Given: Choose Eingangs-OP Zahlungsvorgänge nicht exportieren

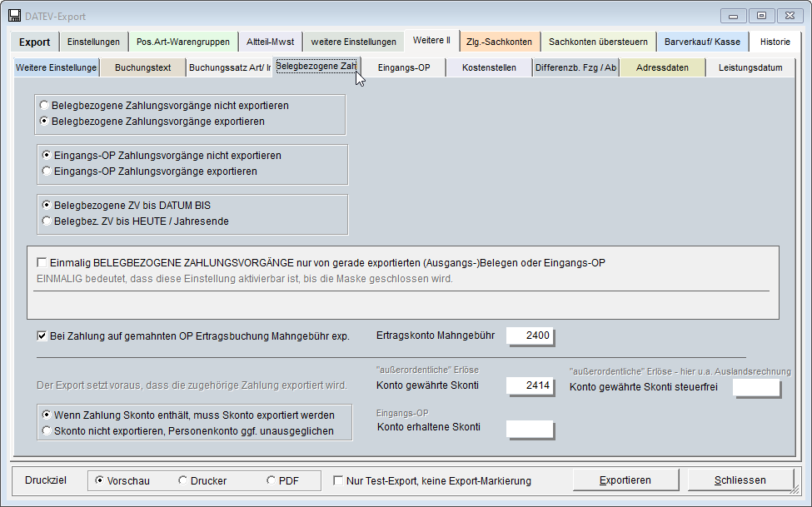Looking at the screenshot, I should coord(162,156).
